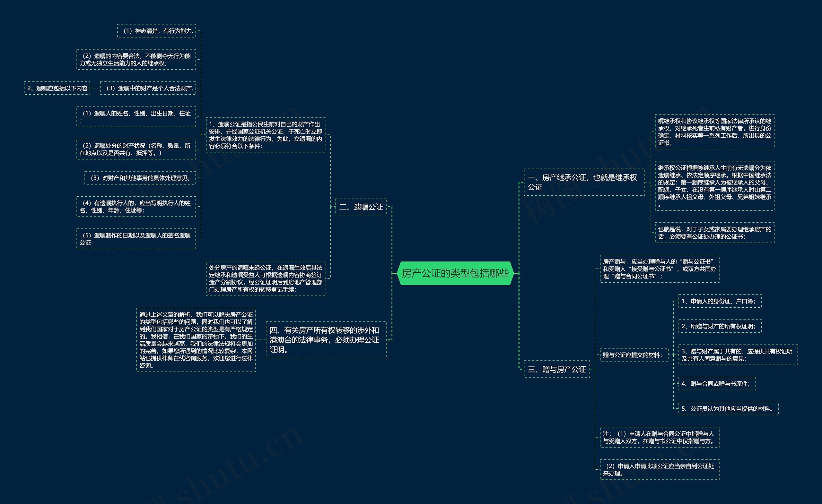This screenshot has width=822, height=504.
Task: Click the 2、遗嘱应包括以下内容 node
Action: (x=57, y=88)
